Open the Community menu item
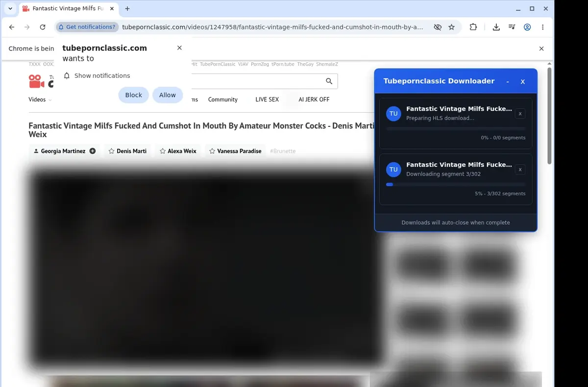The height and width of the screenshot is (387, 588). [x=222, y=99]
